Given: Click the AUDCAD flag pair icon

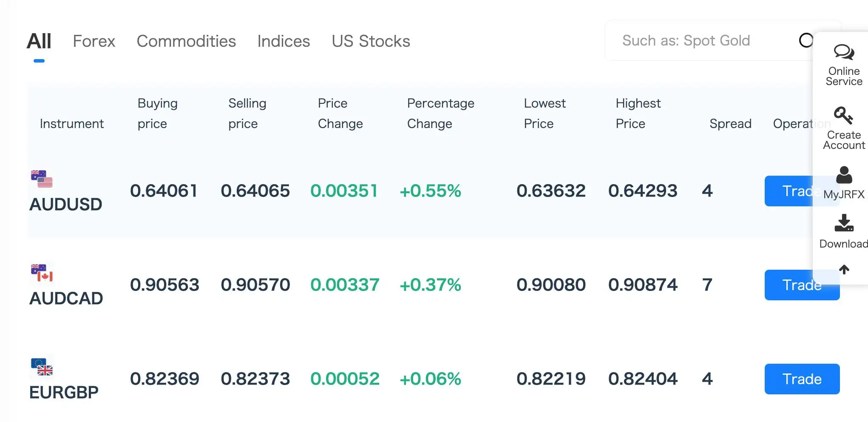Looking at the screenshot, I should [x=42, y=273].
